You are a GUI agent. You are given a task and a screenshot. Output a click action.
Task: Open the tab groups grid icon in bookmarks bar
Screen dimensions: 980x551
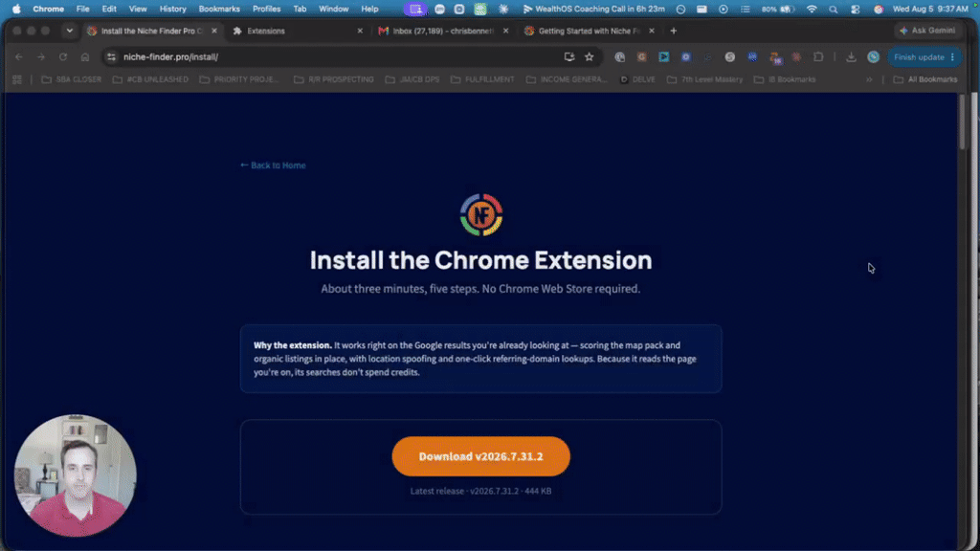(x=17, y=79)
